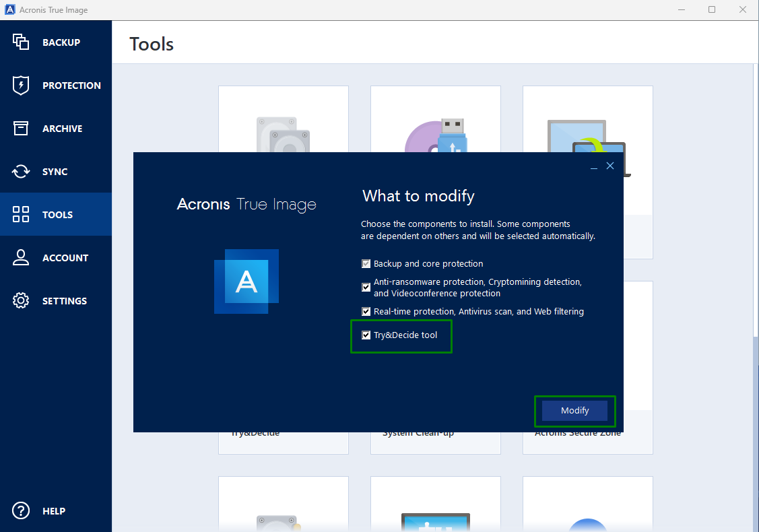Click the Acronis A logo in the dialog
759x532 pixels.
246,281
